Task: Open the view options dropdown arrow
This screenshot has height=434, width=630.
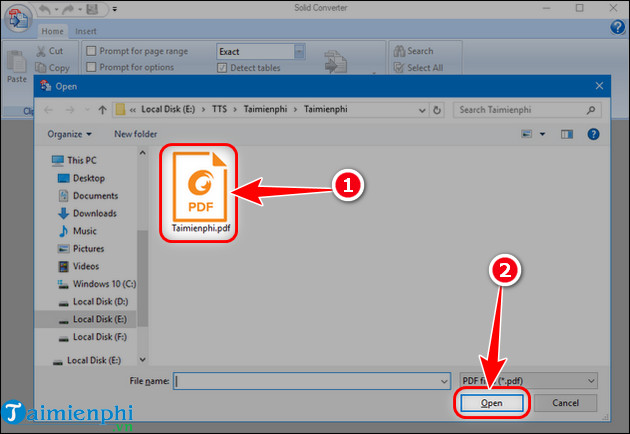Action: 542,134
